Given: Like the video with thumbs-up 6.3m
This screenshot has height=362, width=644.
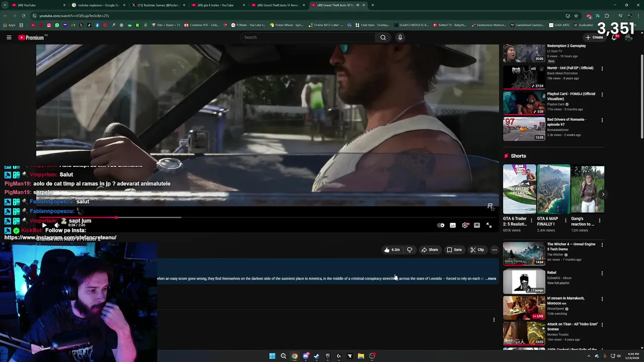Looking at the screenshot, I should (x=392, y=250).
